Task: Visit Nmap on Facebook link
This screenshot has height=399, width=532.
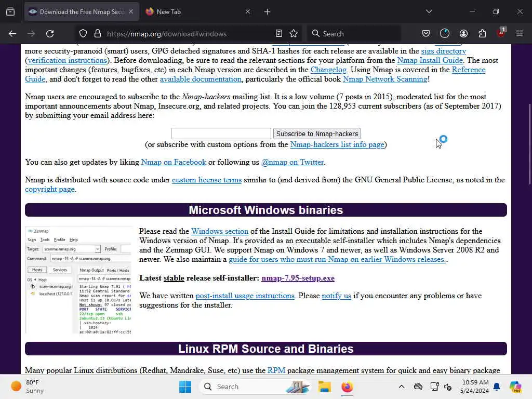Action: [x=174, y=162]
